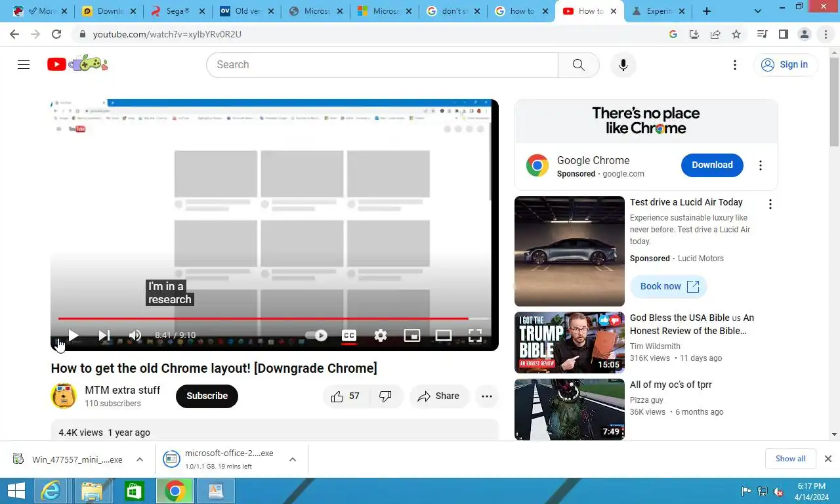This screenshot has height=504, width=840.
Task: Open Chrome three-dot menu
Action: point(826,34)
